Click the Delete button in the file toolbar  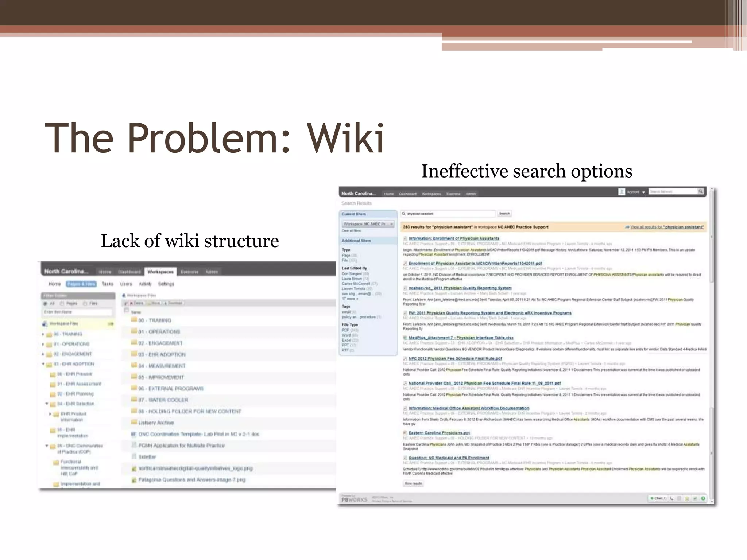[137, 303]
